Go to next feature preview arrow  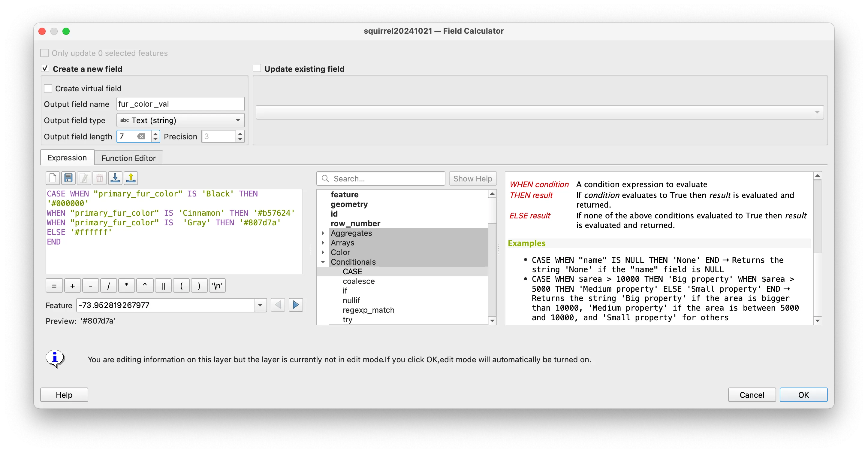pyautogui.click(x=296, y=305)
